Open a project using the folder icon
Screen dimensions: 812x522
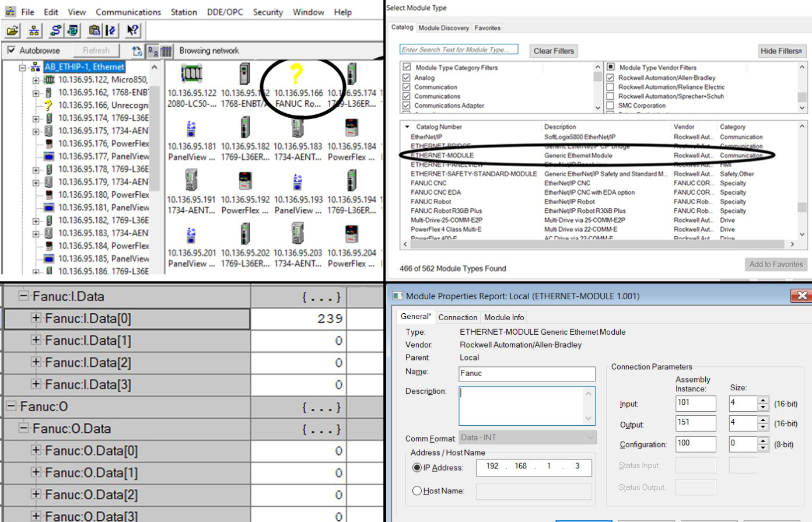click(12, 30)
